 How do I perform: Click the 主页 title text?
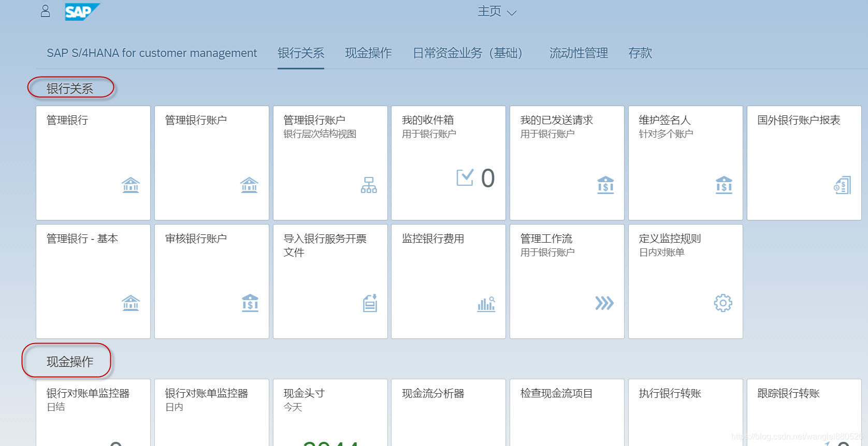(489, 11)
